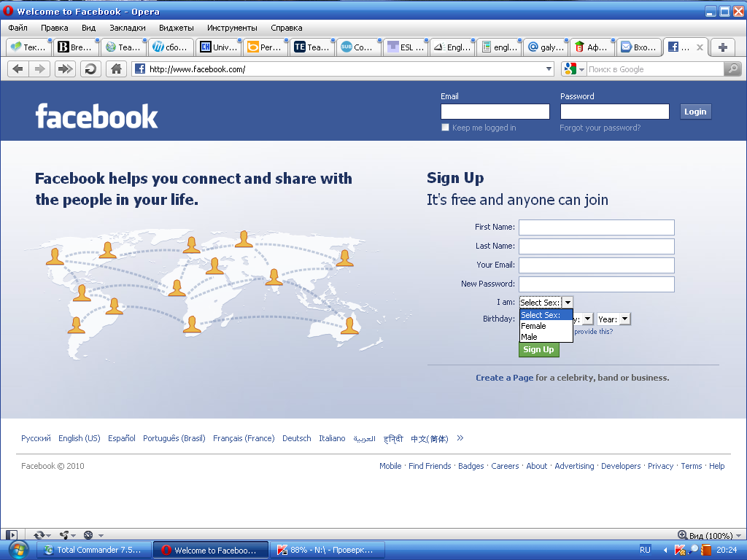Switch language to Русский

pos(36,438)
